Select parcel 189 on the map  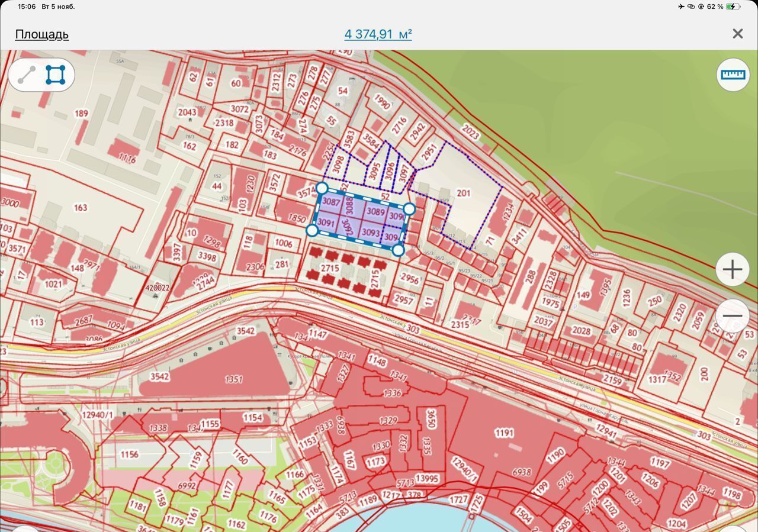tap(81, 114)
